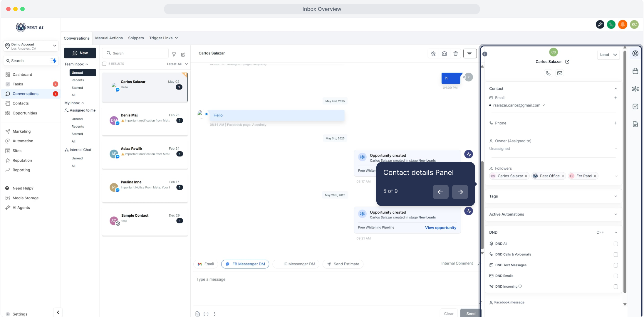
Task: Open the opportunities icon in right rail
Action: click(x=635, y=89)
